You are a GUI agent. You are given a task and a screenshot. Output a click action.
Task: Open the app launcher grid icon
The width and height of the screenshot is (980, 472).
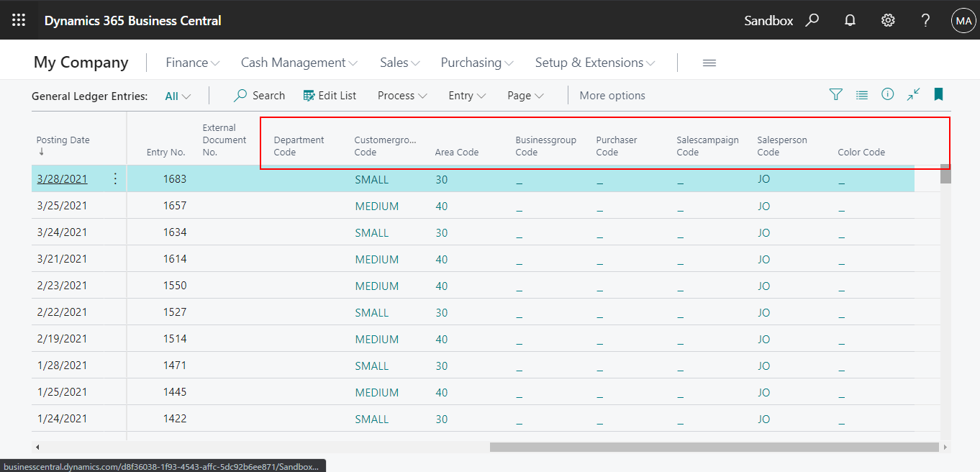[x=18, y=19]
